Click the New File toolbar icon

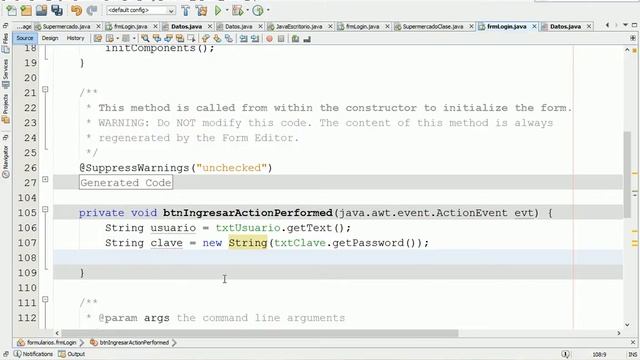point(11,10)
